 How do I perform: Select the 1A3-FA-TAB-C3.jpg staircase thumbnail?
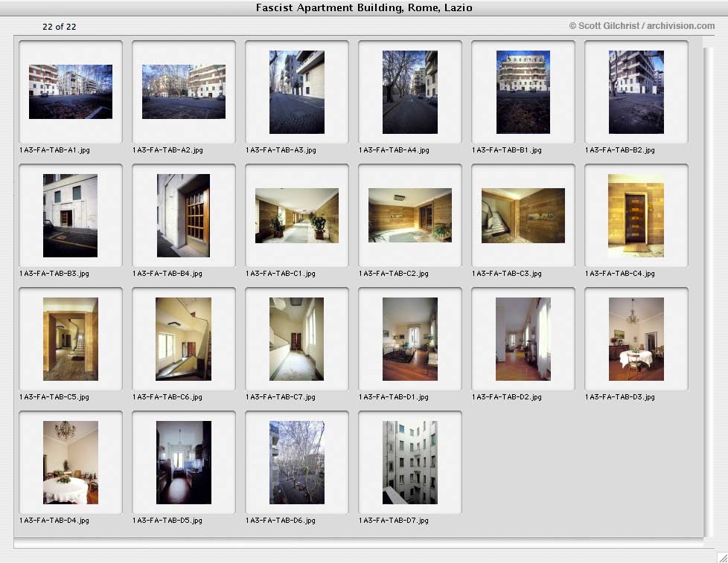[523, 216]
